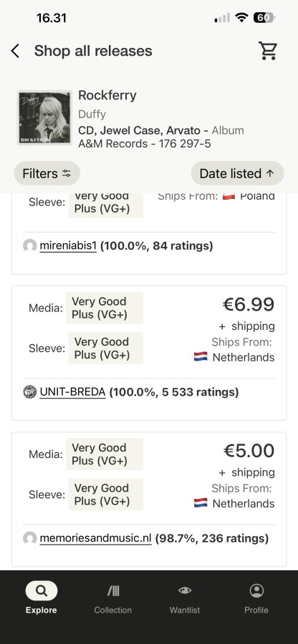This screenshot has height=644, width=298.
Task: Tap mireniabis1's avatar icon
Action: (x=29, y=246)
